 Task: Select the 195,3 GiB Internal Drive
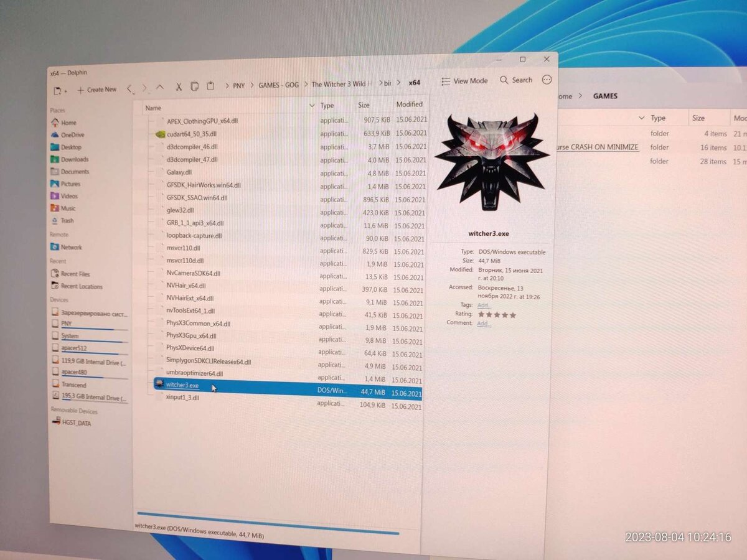tap(89, 397)
